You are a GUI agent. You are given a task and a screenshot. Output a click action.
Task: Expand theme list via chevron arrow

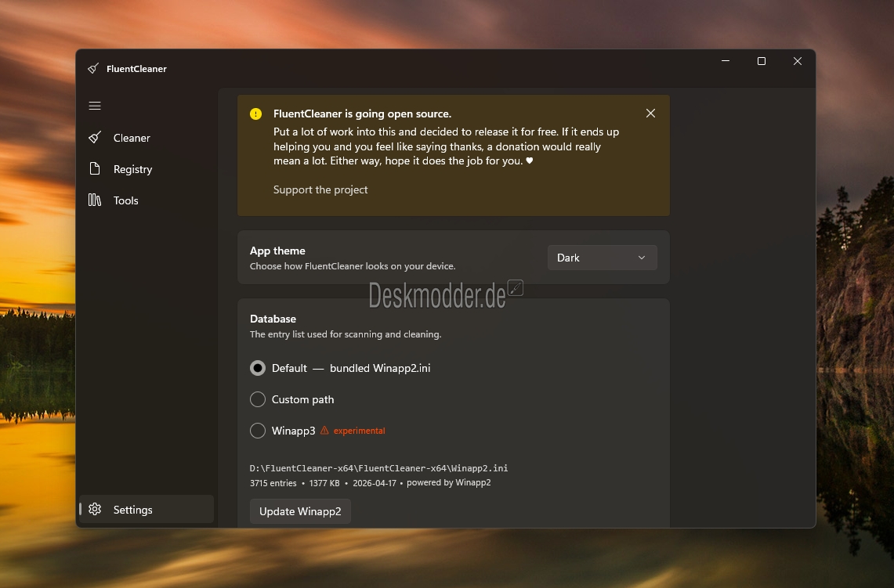[642, 258]
